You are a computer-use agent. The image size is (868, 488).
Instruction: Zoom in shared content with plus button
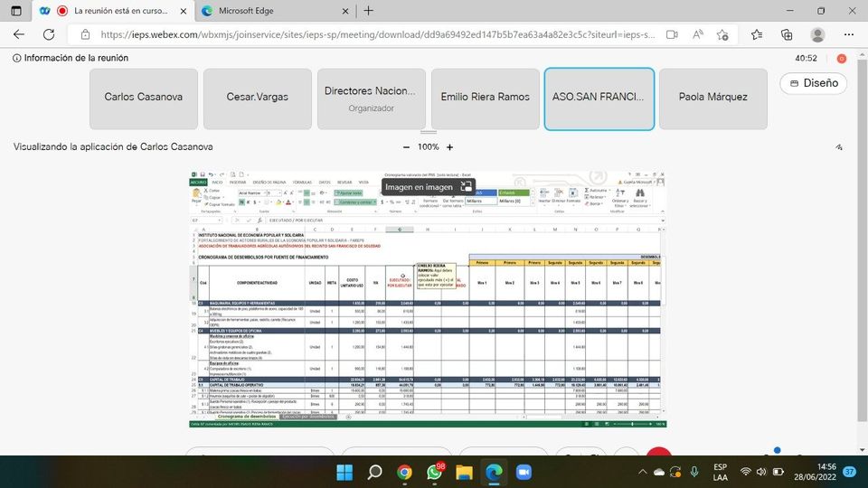coord(449,146)
